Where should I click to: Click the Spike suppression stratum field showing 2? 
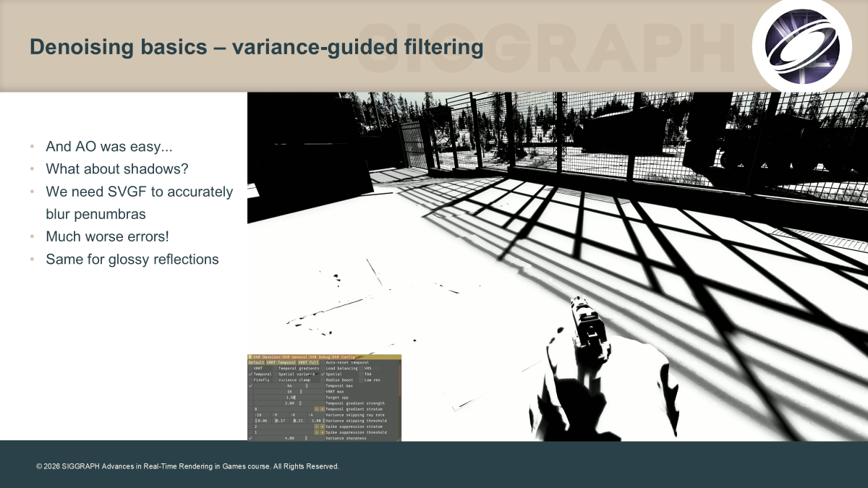[284, 427]
